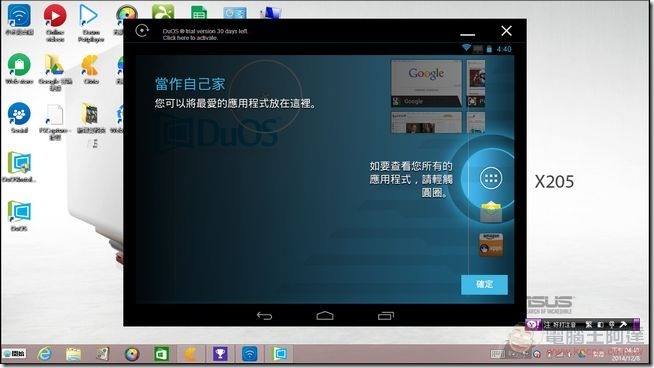Open Internet Explorer from taskbar
This screenshot has width=654, height=368.
(44, 354)
